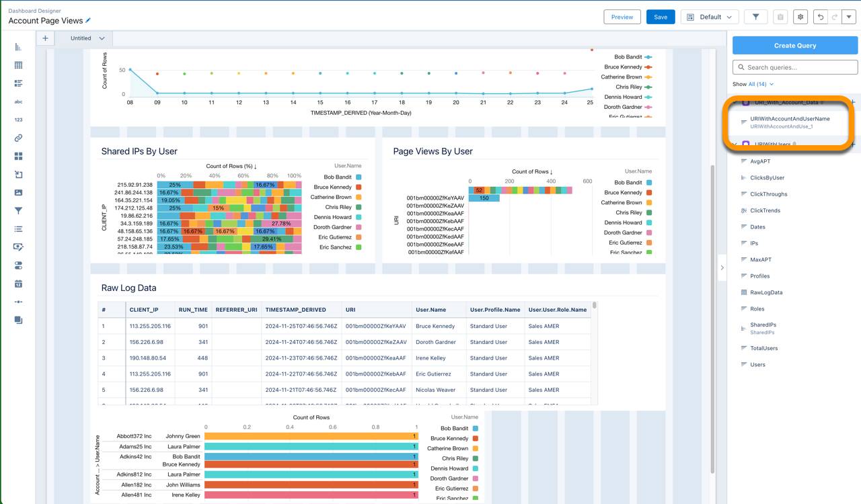Image resolution: width=861 pixels, height=504 pixels.
Task: Select the Dates query
Action: pyautogui.click(x=757, y=227)
